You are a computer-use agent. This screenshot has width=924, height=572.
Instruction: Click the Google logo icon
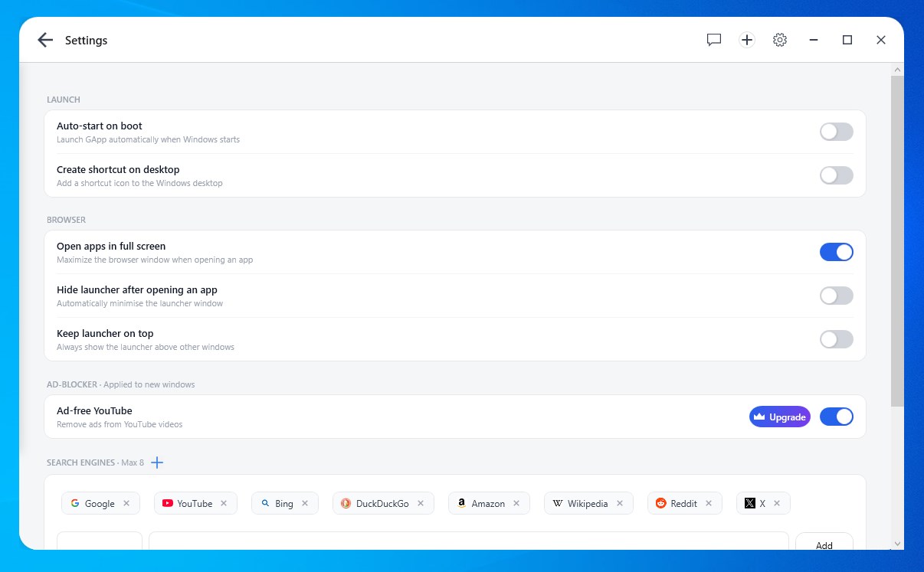point(75,503)
